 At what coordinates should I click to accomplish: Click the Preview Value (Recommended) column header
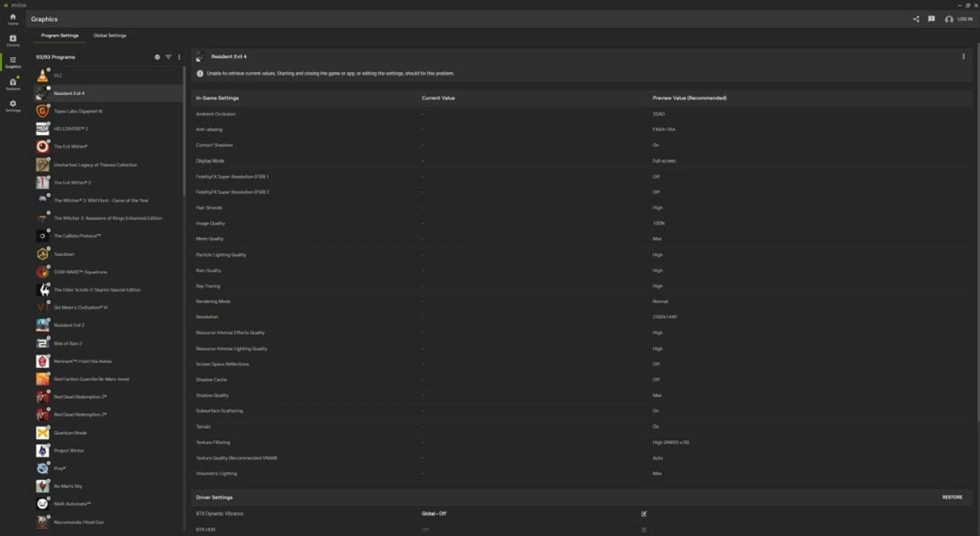click(x=690, y=98)
